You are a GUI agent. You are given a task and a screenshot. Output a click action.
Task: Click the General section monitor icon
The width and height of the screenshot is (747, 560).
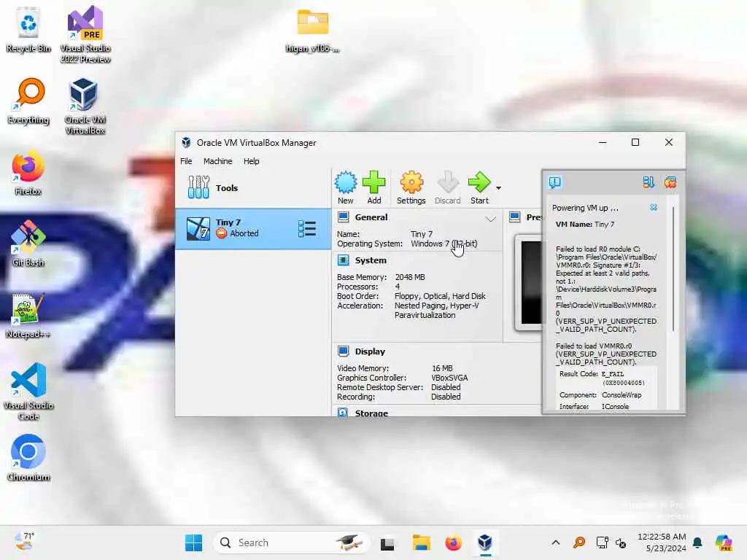tap(343, 217)
